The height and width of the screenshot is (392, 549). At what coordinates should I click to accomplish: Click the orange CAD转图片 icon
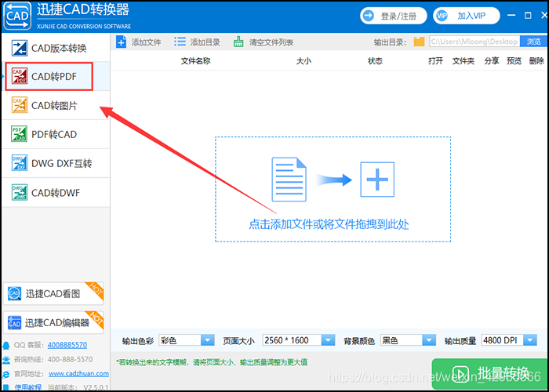pos(20,105)
